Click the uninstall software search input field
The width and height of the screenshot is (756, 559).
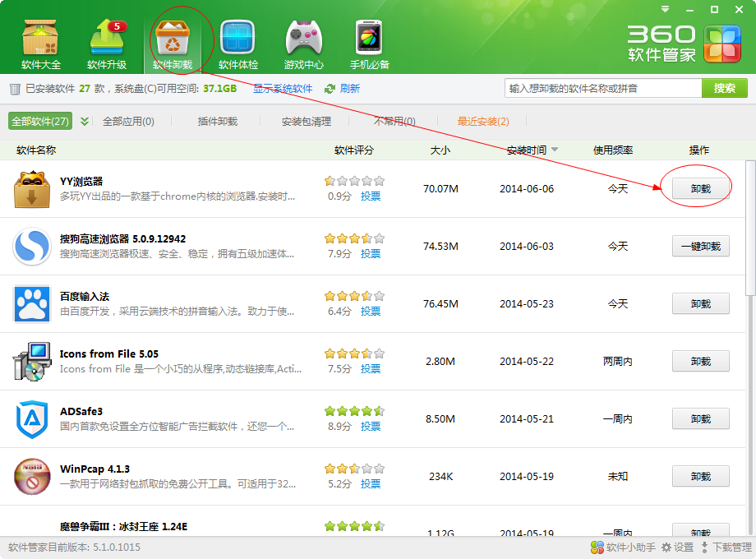[x=603, y=88]
